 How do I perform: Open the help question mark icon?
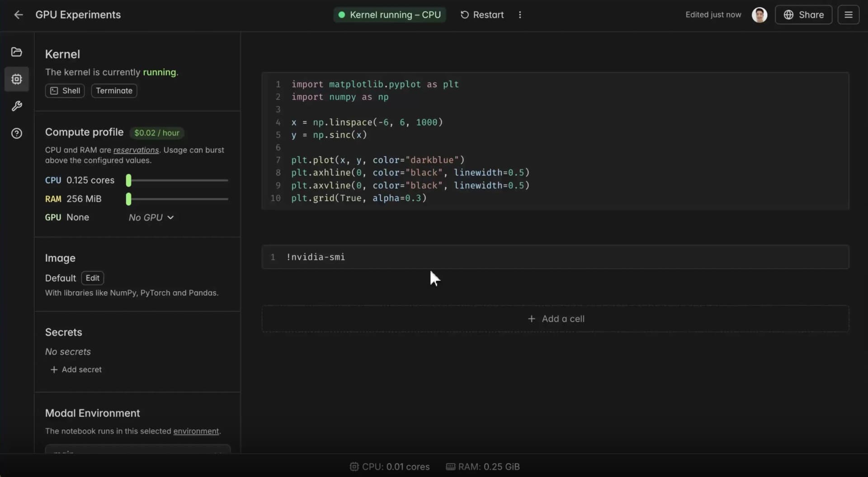tap(17, 133)
